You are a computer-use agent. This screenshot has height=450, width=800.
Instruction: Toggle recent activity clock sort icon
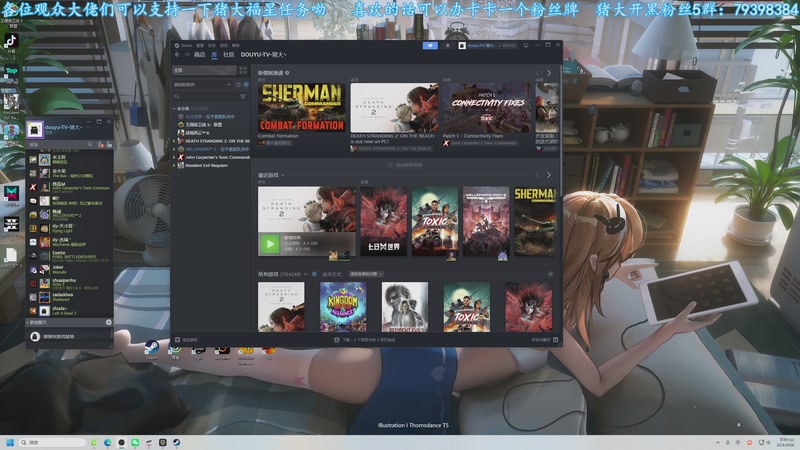point(238,85)
